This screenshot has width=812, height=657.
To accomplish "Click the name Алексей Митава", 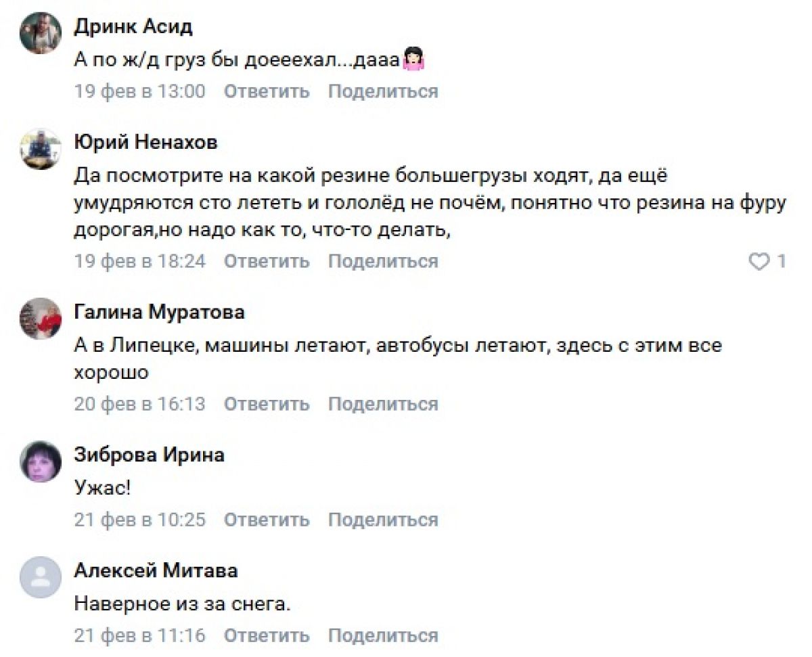I will point(156,571).
